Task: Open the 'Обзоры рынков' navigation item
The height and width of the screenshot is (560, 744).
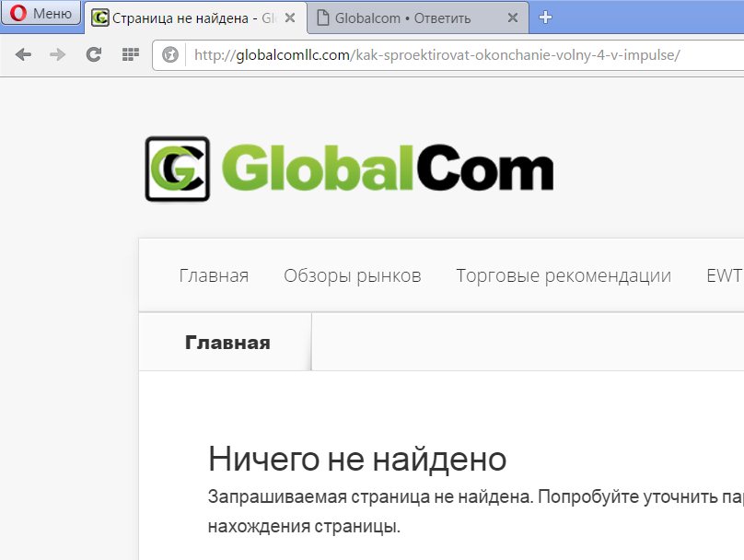Action: 353,275
